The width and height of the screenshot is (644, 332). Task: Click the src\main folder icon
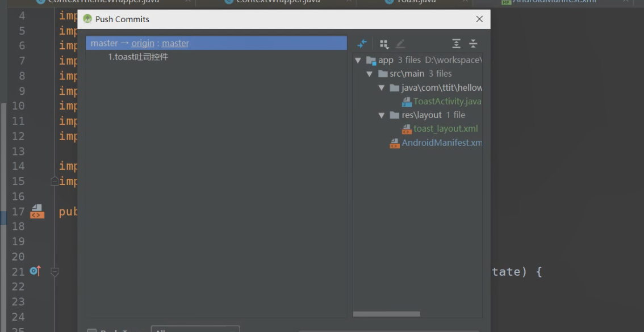click(383, 74)
